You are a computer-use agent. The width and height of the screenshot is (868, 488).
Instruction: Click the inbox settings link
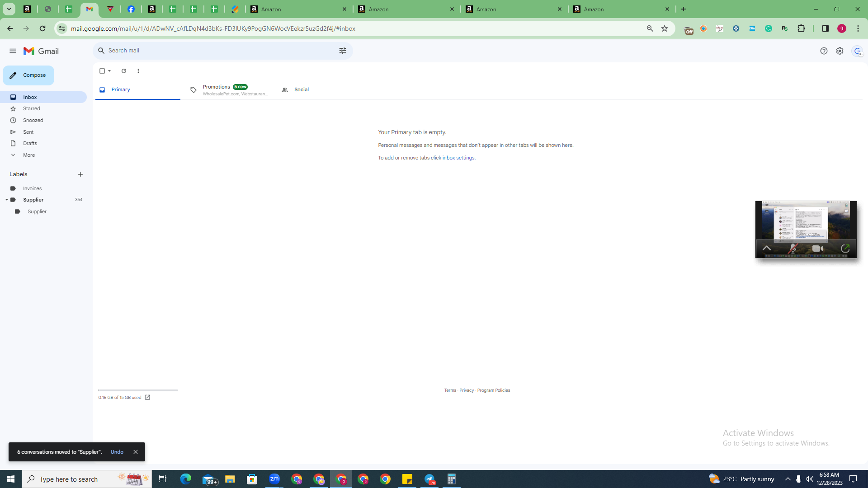(x=458, y=158)
